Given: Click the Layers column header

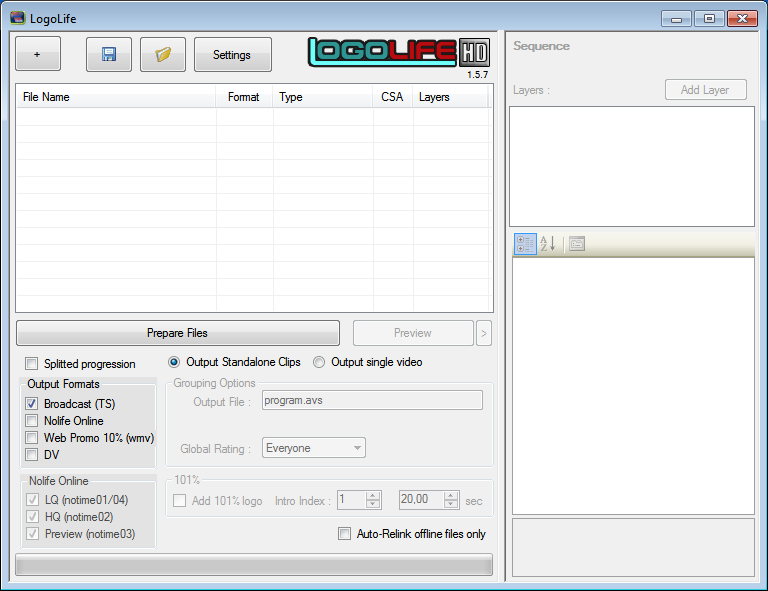Looking at the screenshot, I should point(450,97).
